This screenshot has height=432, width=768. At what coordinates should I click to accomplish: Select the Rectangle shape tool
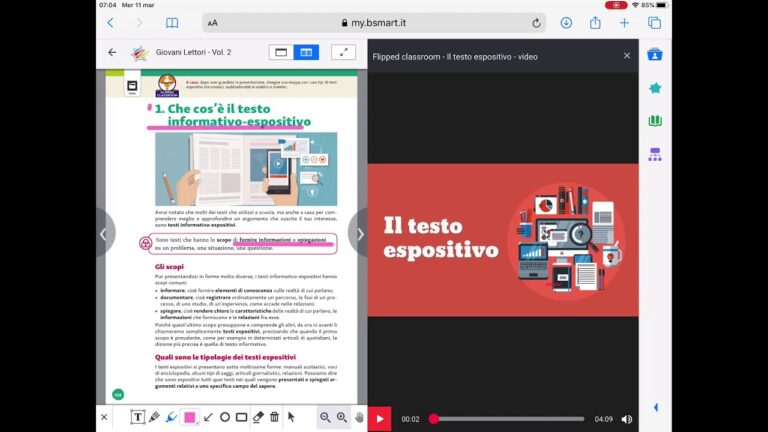pos(241,417)
